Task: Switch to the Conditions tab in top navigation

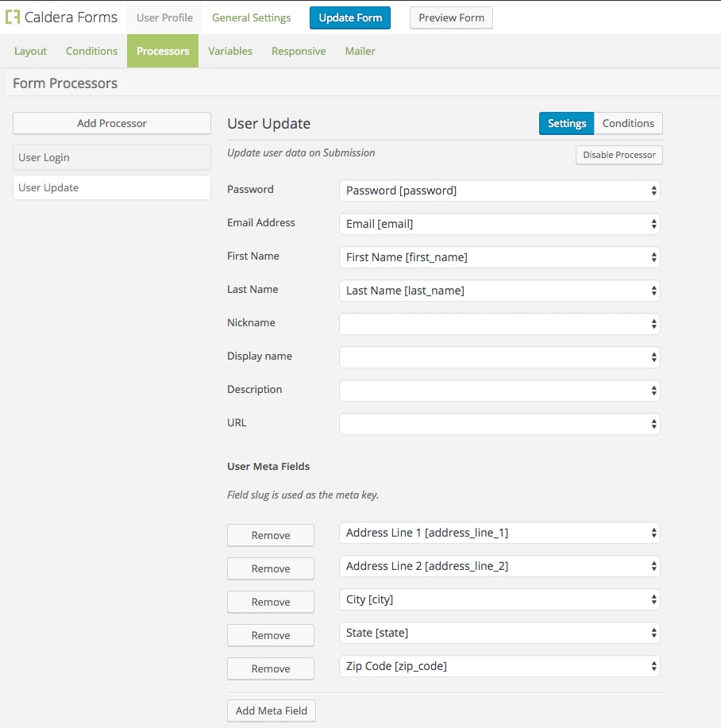Action: [91, 51]
